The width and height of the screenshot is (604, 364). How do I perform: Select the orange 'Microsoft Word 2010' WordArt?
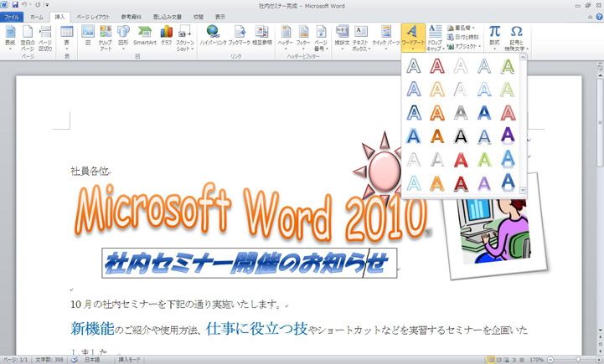251,212
